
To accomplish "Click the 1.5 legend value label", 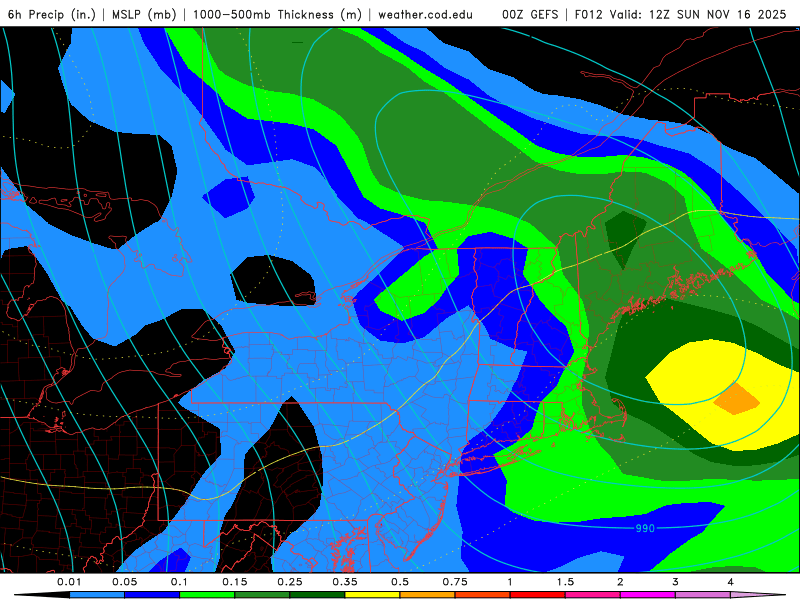I will [x=565, y=582].
